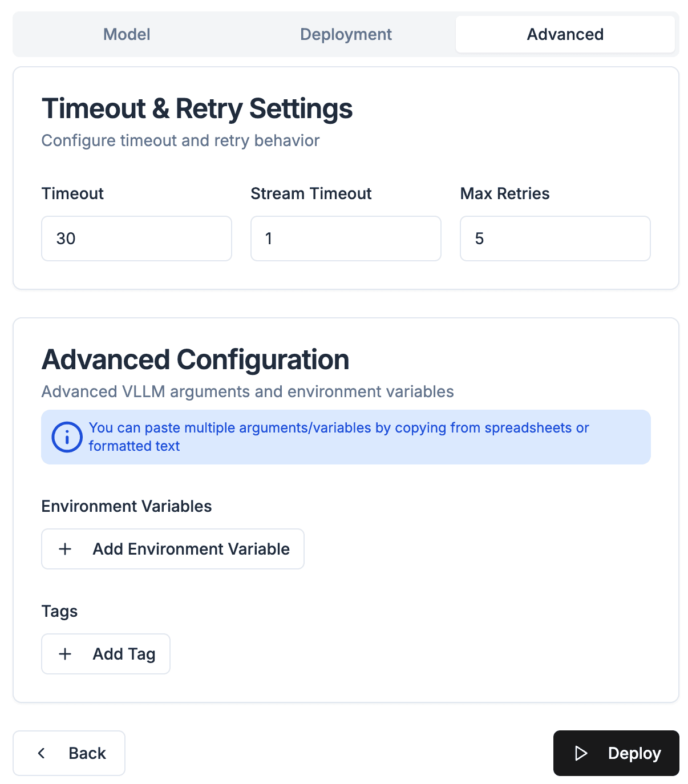Click the info circle icon in blue banner
Viewport: 688px width, 784px height.
pos(67,437)
